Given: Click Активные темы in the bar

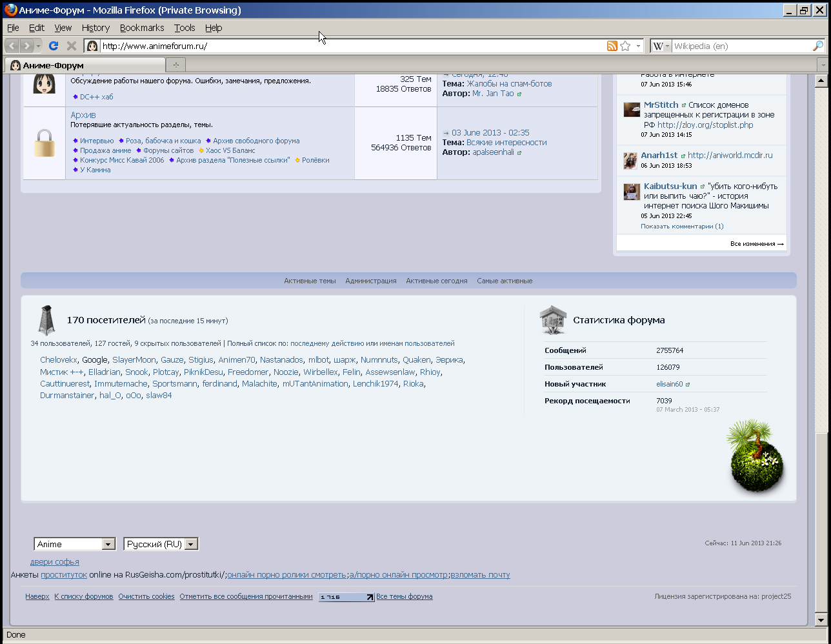Looking at the screenshot, I should point(310,281).
